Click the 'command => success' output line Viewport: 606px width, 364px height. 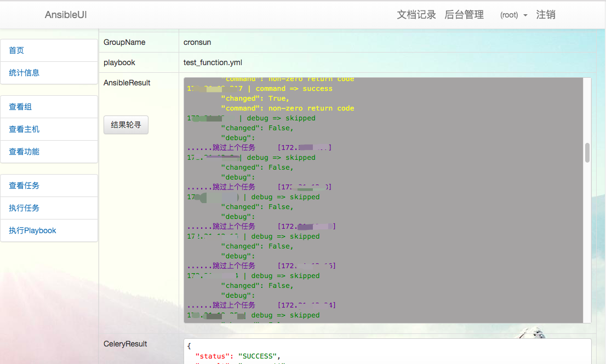pos(260,88)
